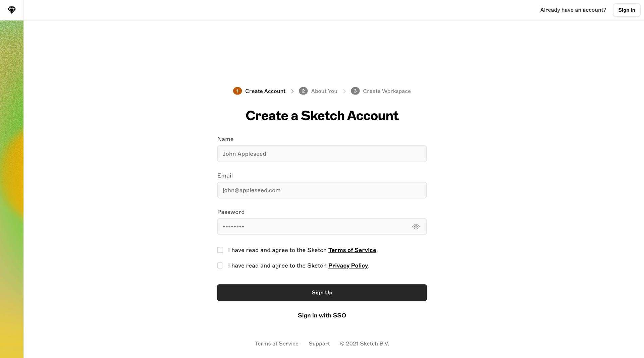Screen dimensions: 644x358
Task: Click the Sketch diamond logo
Action: pyautogui.click(x=11, y=10)
